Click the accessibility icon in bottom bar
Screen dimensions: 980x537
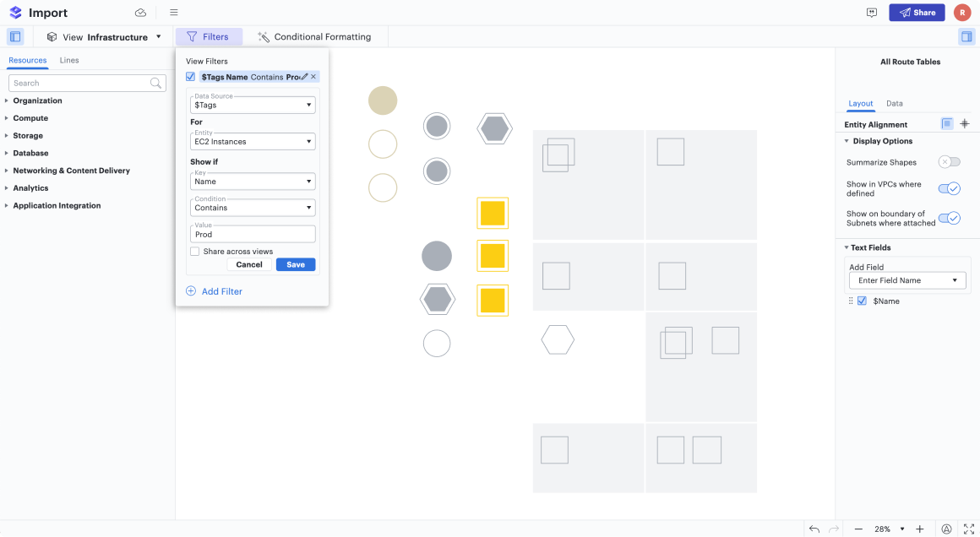[x=947, y=529]
